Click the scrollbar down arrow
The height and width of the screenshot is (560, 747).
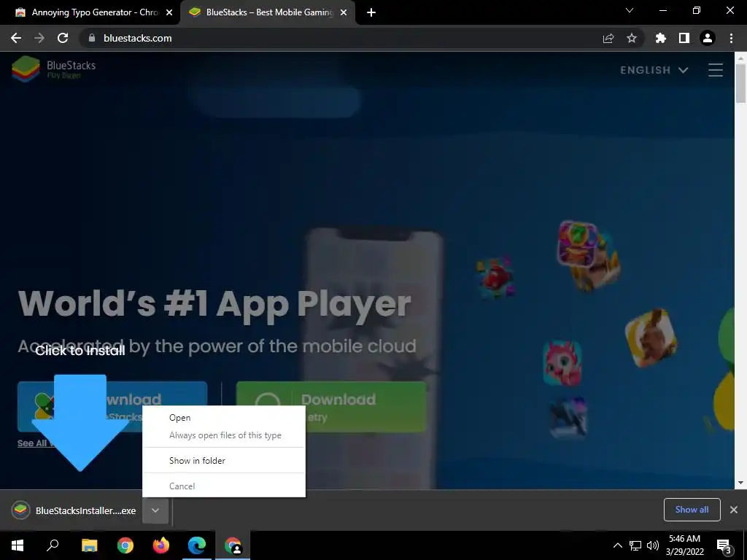[740, 483]
